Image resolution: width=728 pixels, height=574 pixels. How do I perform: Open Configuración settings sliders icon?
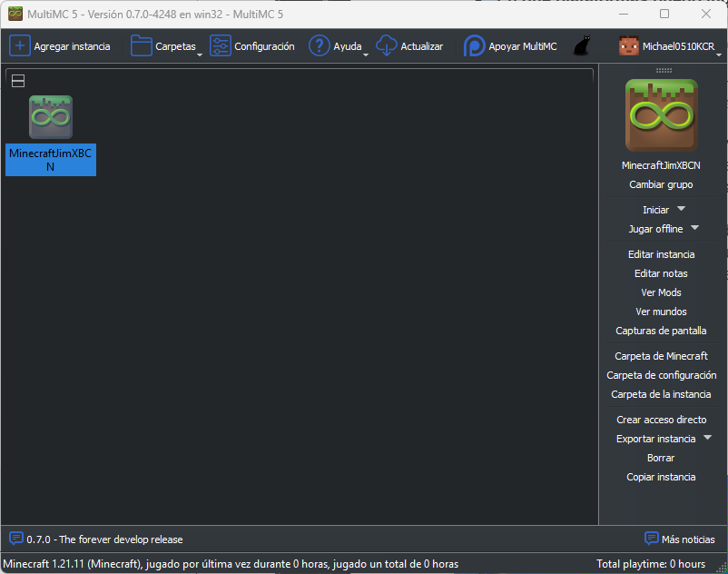[221, 46]
